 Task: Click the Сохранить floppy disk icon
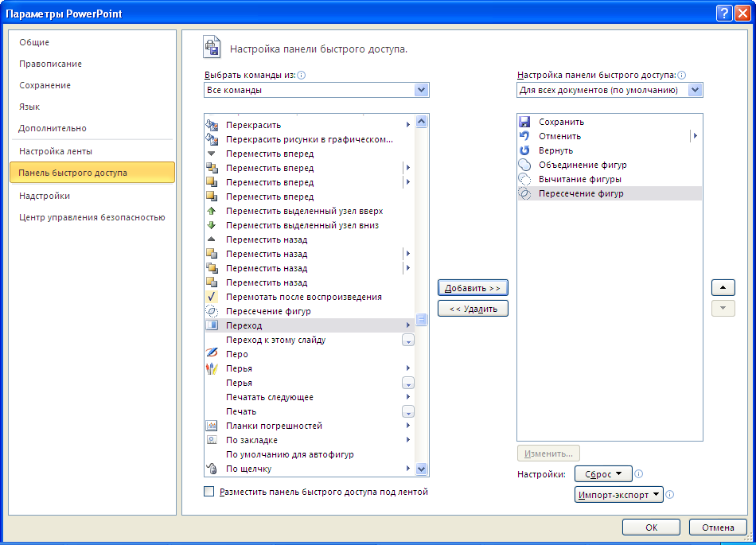(524, 122)
